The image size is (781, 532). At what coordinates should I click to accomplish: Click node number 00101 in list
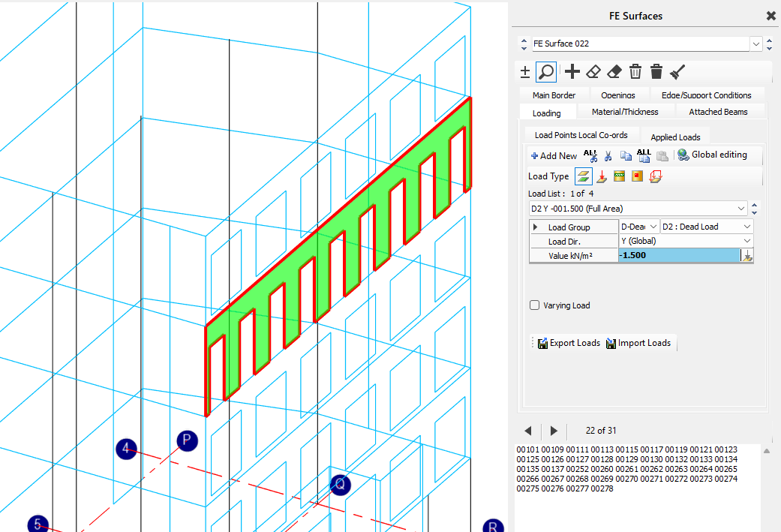point(527,449)
